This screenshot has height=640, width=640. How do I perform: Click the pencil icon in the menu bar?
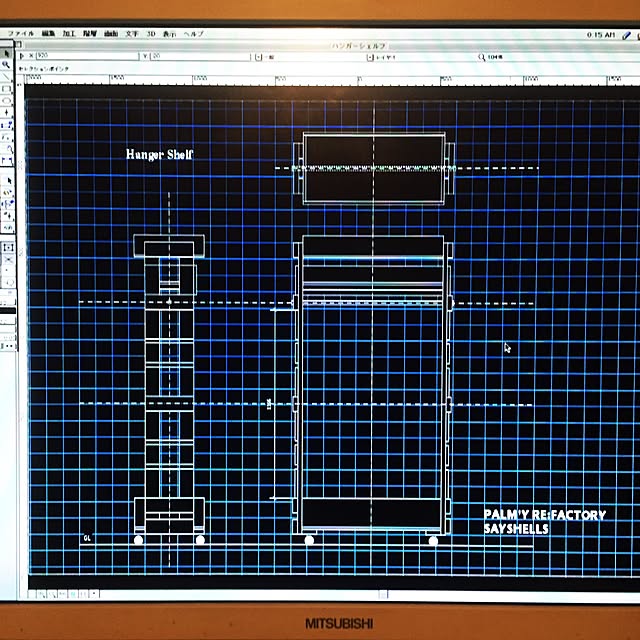coord(627,36)
